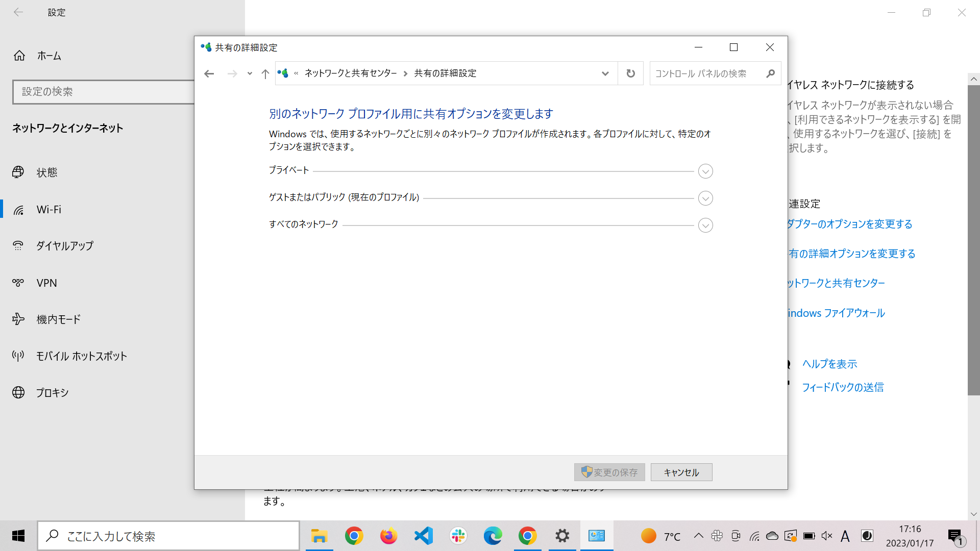Viewport: 980px width, 551px height.
Task: Open the フィードバックの送信 link
Action: [x=842, y=387]
